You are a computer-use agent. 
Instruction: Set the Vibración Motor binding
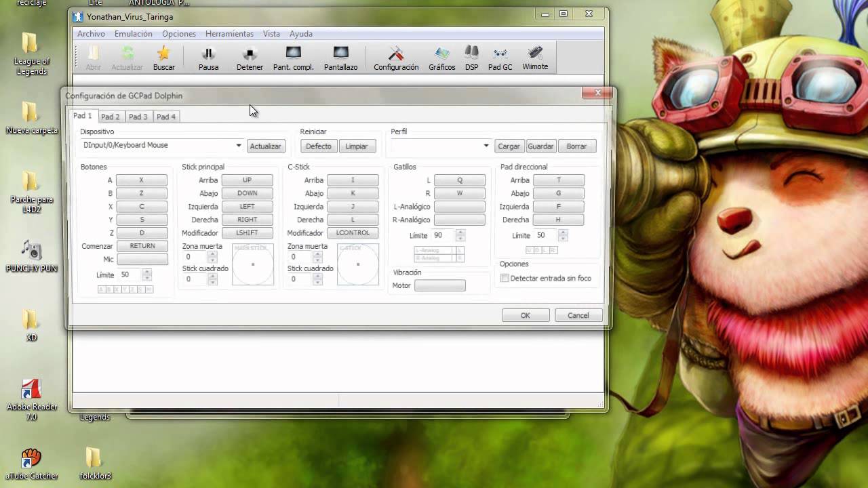[440, 286]
